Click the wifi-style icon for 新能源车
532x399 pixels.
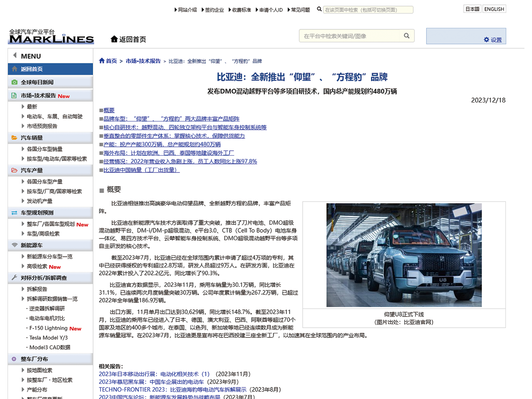[x=15, y=245]
